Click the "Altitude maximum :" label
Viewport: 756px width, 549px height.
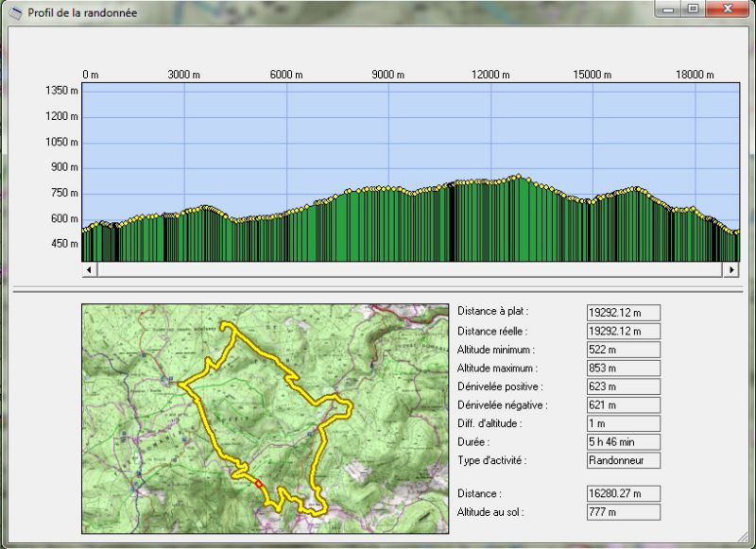pos(497,369)
